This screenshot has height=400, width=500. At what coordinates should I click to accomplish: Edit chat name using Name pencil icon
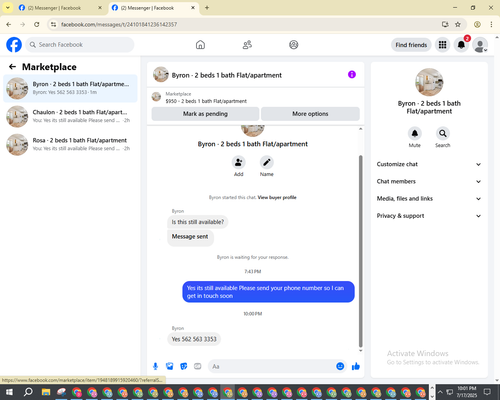(267, 162)
